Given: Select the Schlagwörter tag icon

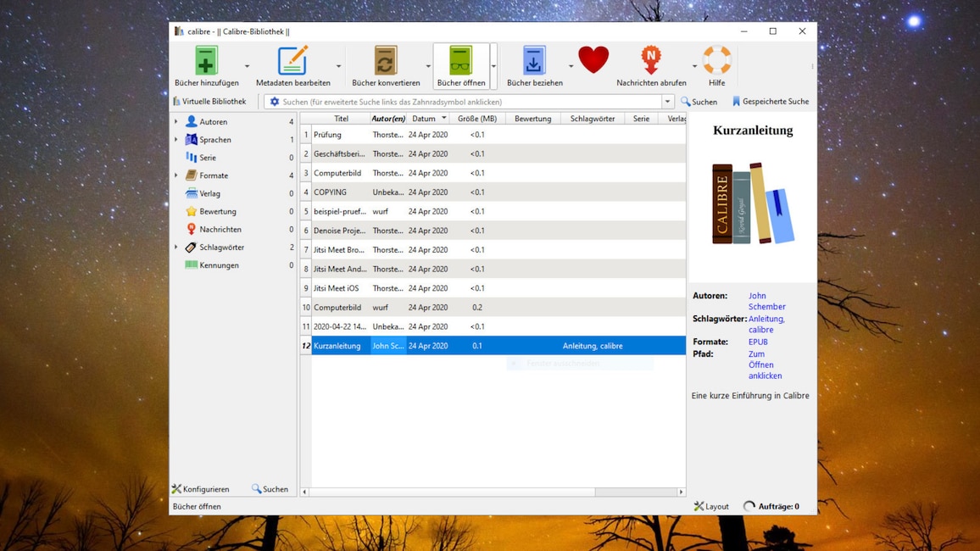Looking at the screenshot, I should pos(192,248).
